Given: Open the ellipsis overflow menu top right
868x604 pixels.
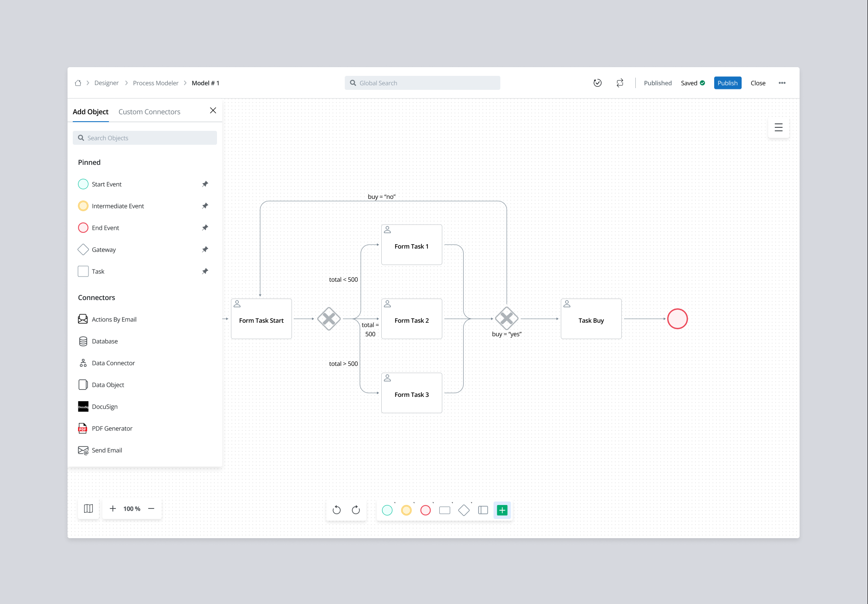Looking at the screenshot, I should (782, 83).
